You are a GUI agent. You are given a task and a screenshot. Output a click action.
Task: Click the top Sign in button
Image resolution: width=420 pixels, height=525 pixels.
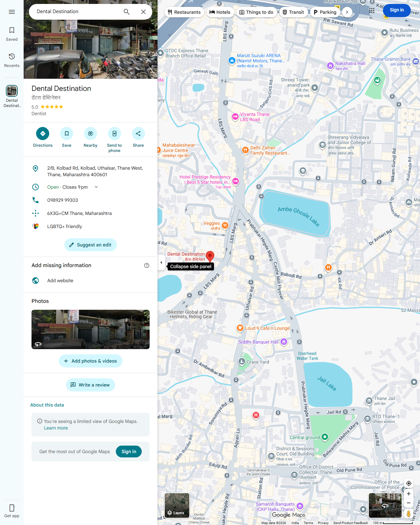click(397, 10)
